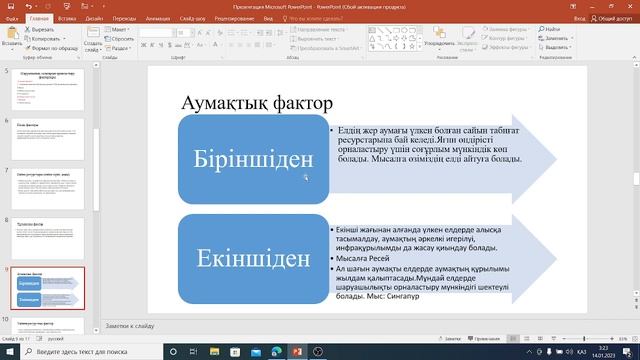Paste using the Вставить clipboard icon

point(12,33)
